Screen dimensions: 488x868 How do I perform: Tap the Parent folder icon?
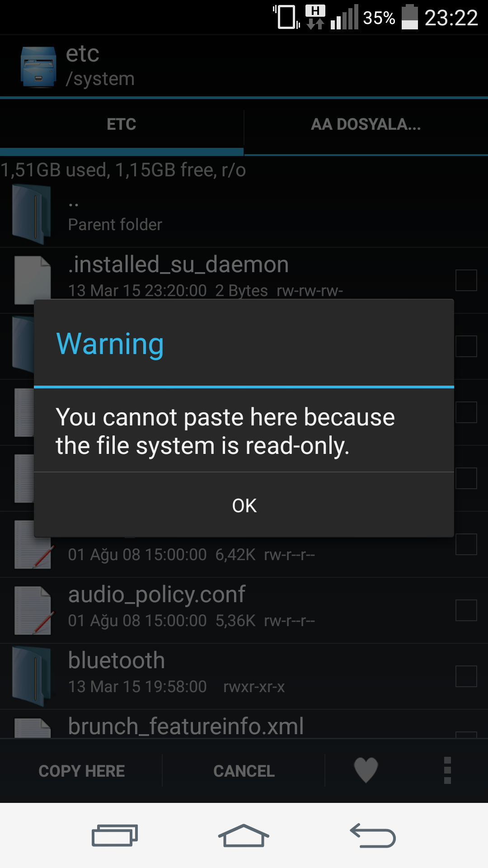click(x=31, y=214)
